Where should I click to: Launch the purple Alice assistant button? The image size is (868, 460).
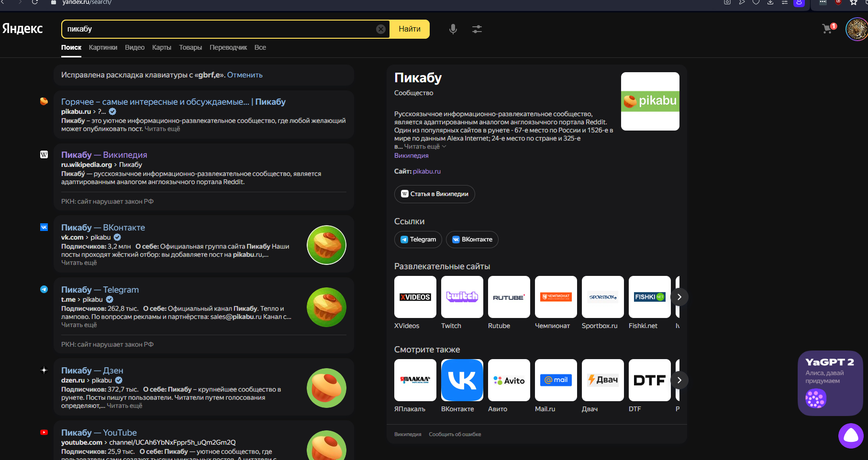[x=851, y=436]
